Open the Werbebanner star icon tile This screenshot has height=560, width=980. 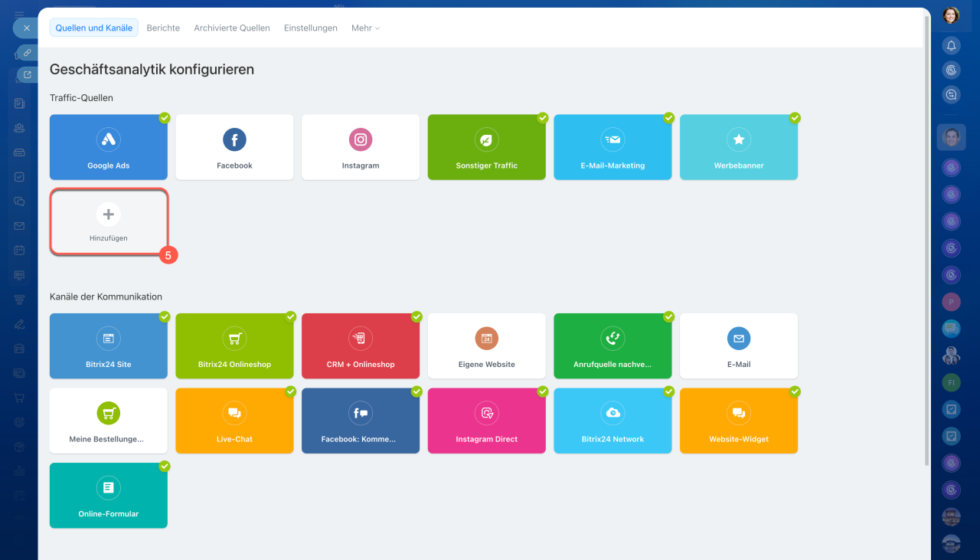(x=738, y=148)
